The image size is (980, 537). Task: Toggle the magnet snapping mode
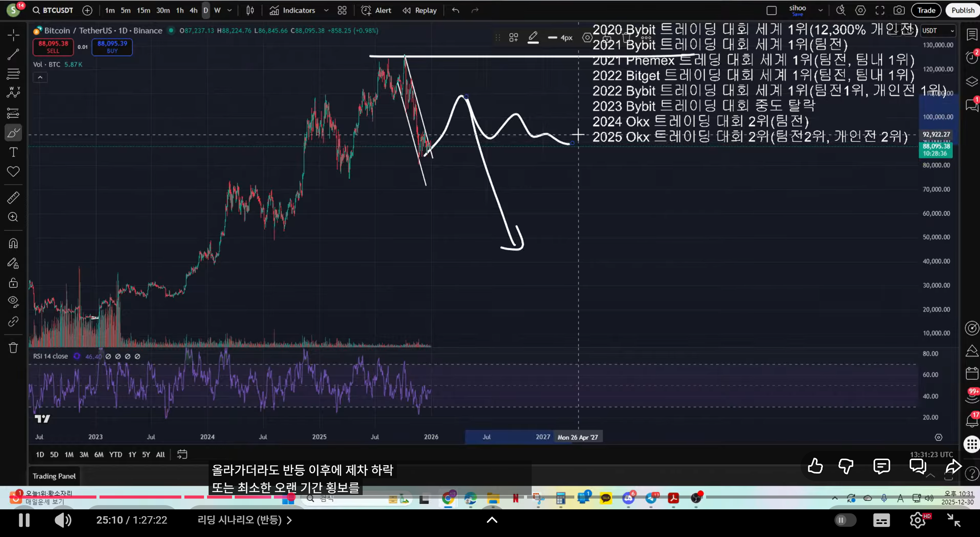(13, 244)
